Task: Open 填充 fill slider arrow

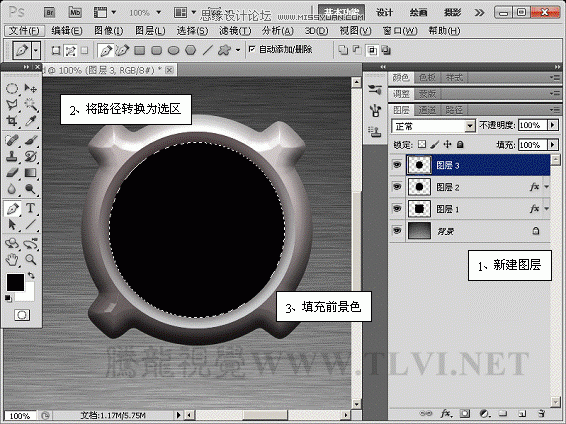Action: point(553,145)
